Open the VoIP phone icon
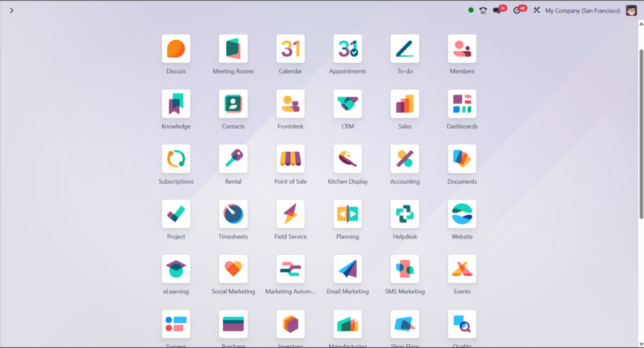 [x=483, y=11]
